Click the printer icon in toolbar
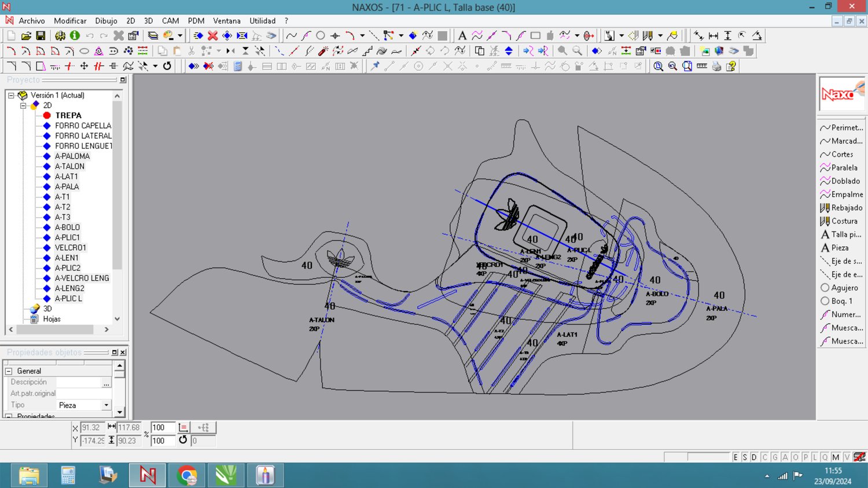868x488 pixels. pos(716,66)
